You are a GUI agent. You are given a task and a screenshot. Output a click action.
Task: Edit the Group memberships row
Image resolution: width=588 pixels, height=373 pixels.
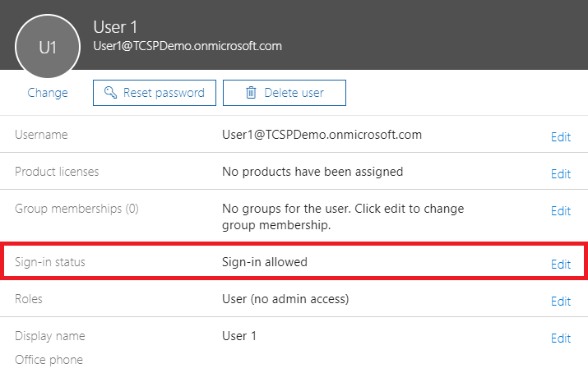pyautogui.click(x=560, y=211)
